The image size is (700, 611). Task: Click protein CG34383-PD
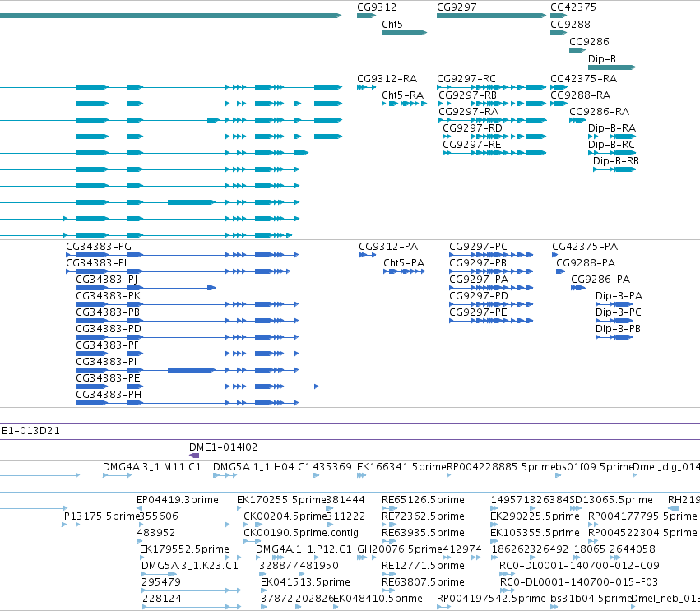point(109,330)
